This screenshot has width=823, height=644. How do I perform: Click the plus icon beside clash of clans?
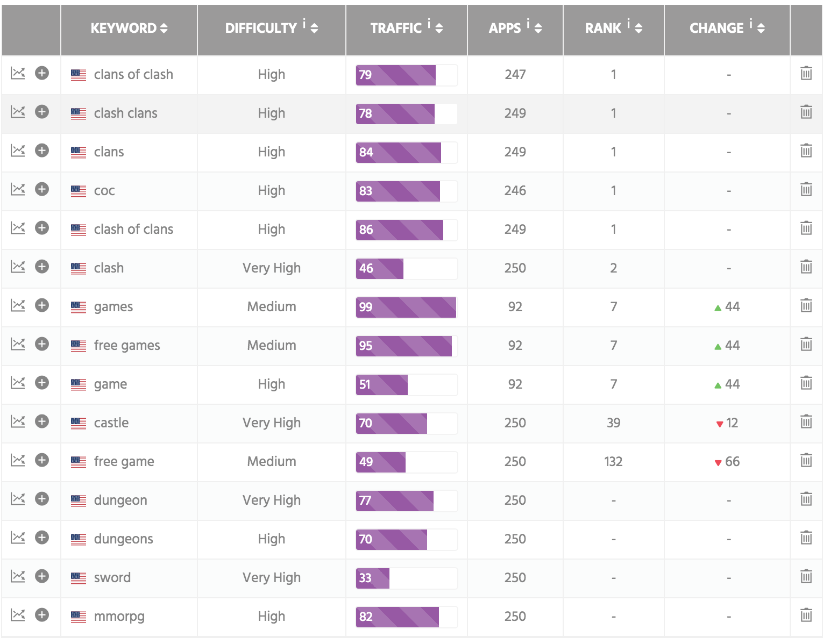click(x=42, y=228)
